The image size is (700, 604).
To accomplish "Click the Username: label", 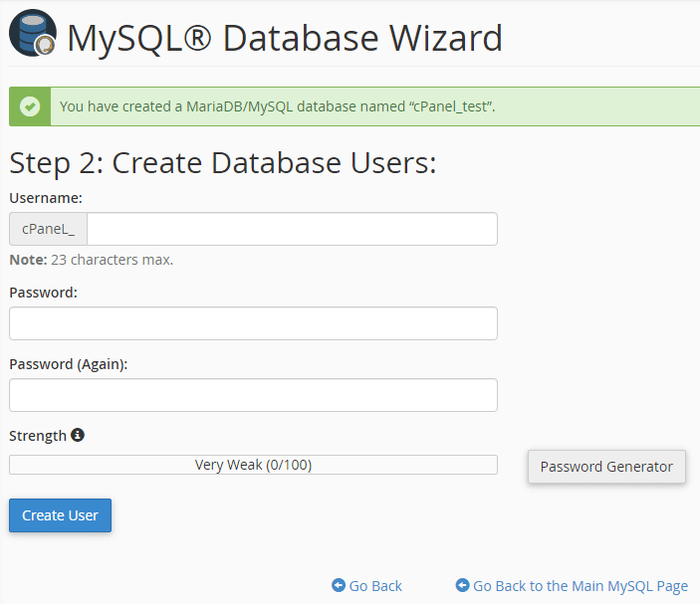I will (46, 198).
